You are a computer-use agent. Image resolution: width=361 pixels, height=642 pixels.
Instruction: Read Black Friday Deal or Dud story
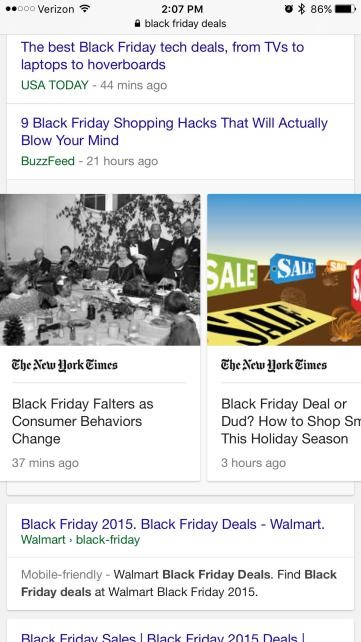coord(291,421)
